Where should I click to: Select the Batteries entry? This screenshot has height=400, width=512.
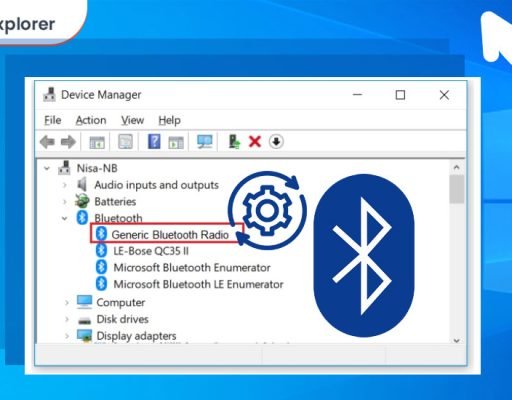click(x=115, y=202)
